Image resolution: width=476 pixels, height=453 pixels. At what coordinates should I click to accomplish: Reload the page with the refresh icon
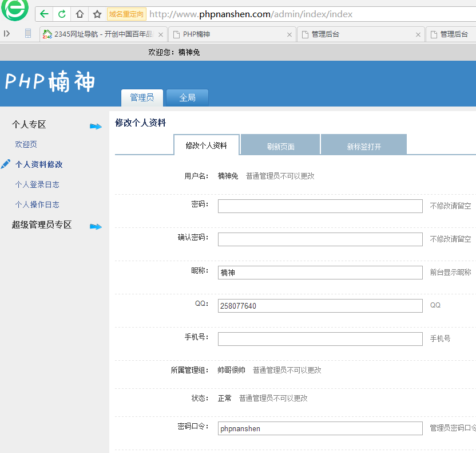pyautogui.click(x=62, y=14)
